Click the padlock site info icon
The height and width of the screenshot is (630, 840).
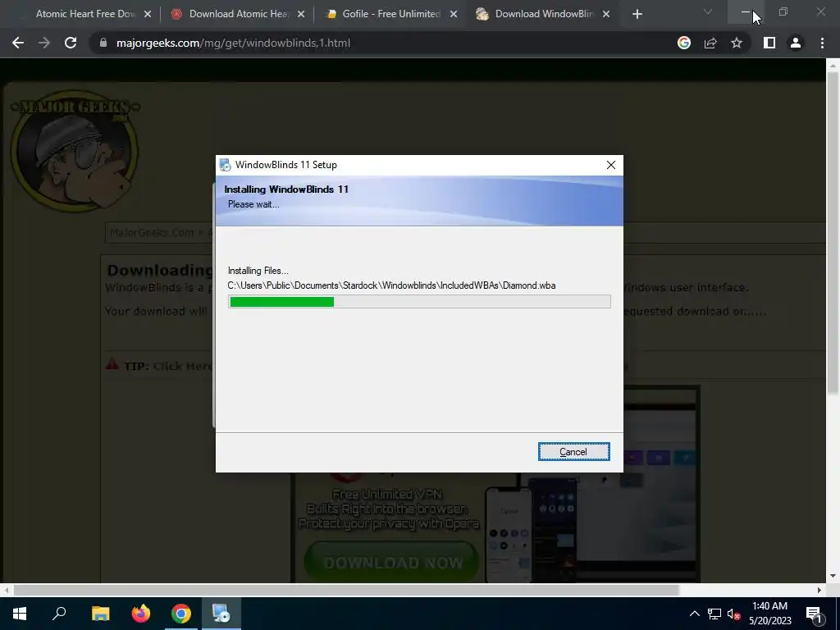[103, 43]
